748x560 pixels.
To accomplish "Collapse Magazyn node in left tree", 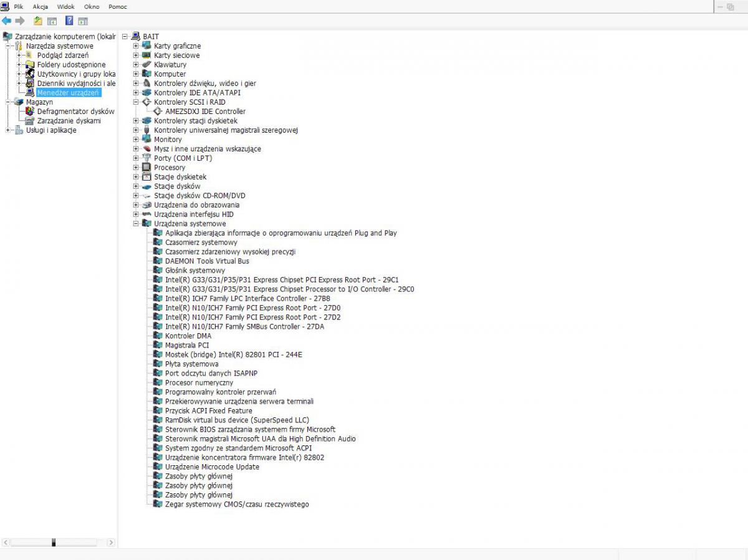I will click(8, 102).
